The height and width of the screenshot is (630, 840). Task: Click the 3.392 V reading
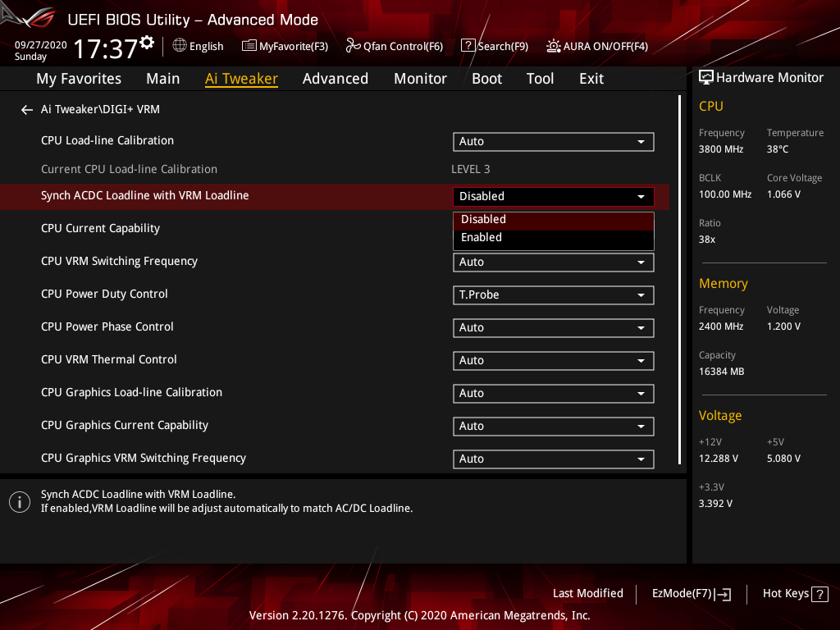pyautogui.click(x=715, y=504)
